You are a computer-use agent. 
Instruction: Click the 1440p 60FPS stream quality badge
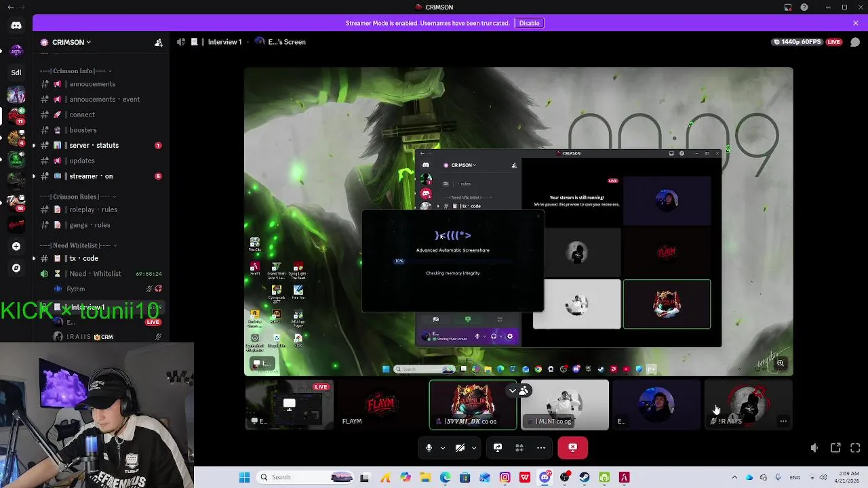(797, 42)
